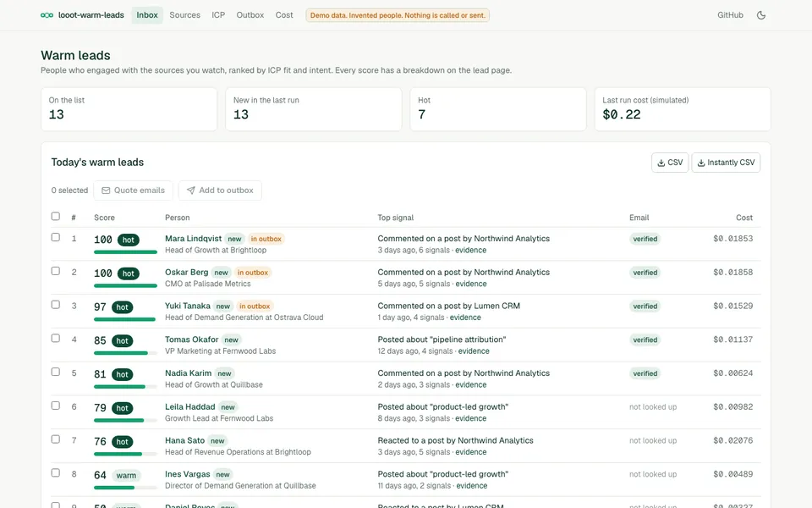Download leads with the CSV button
Image resolution: width=812 pixels, height=508 pixels.
coord(670,163)
